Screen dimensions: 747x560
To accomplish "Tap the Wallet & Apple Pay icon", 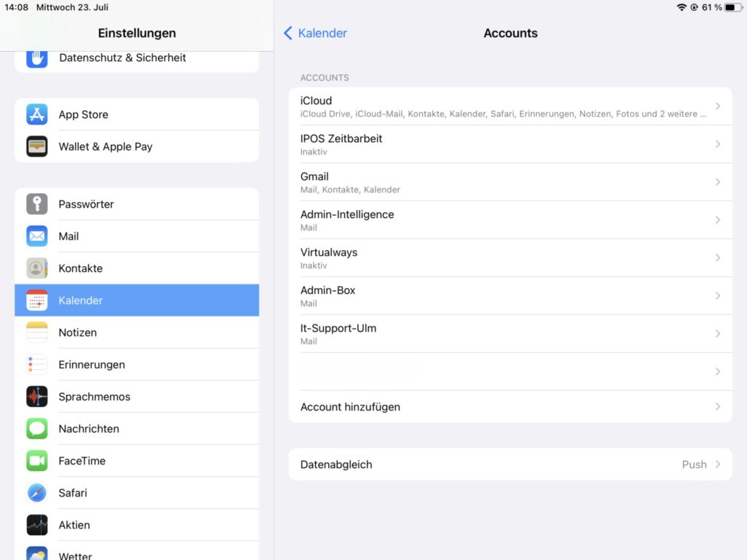I will (x=36, y=146).
